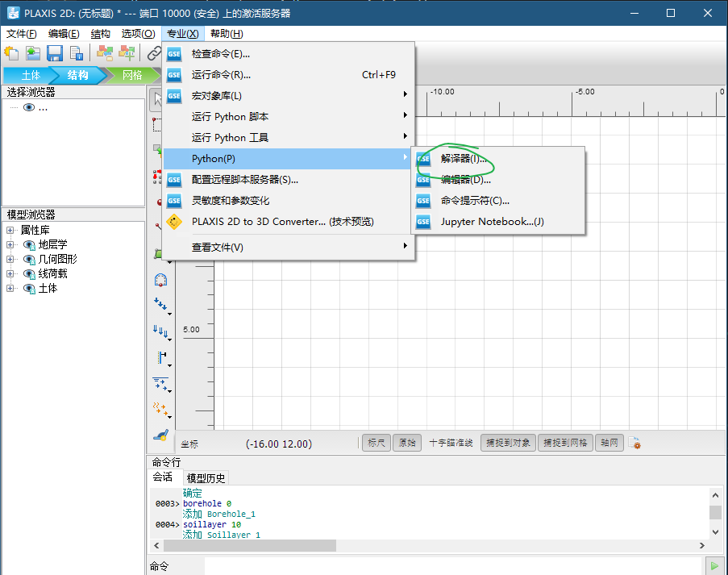Expand the 几何图形 tree node

(x=10, y=259)
